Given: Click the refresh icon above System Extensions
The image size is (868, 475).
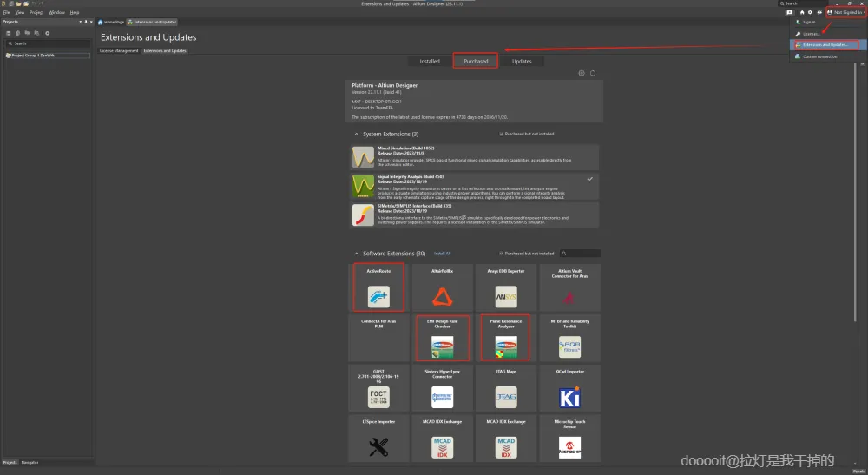Looking at the screenshot, I should pos(592,73).
